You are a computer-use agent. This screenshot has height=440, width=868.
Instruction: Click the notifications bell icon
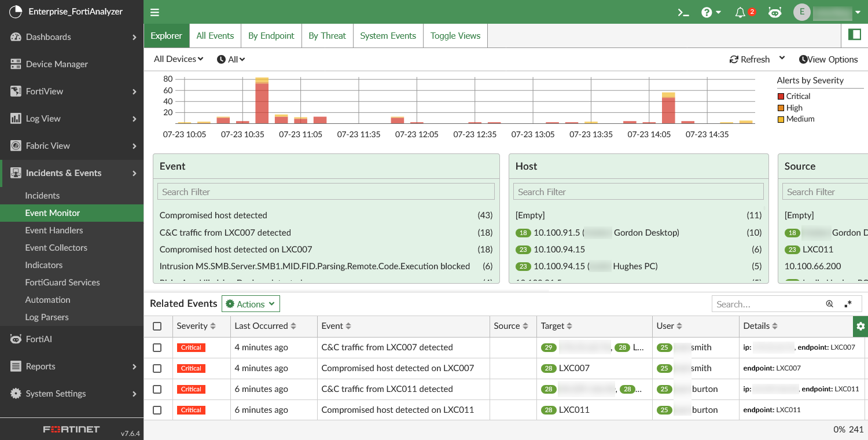tap(740, 12)
